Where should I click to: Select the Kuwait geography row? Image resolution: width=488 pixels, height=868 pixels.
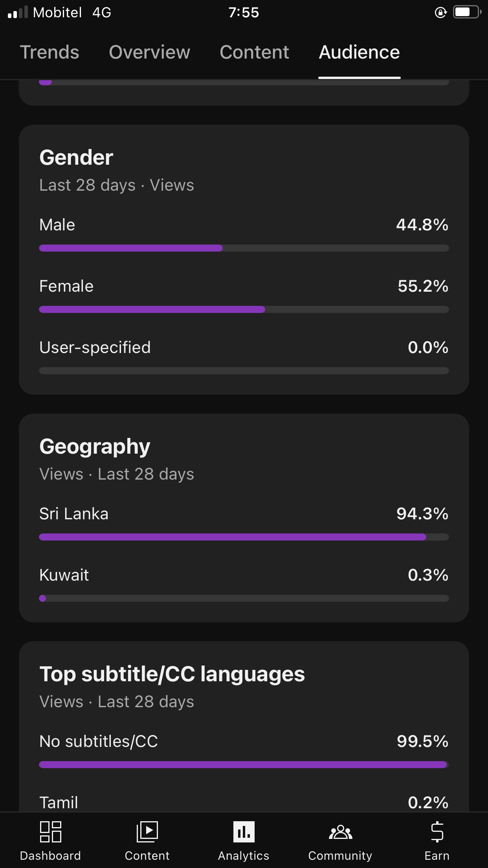244,575
